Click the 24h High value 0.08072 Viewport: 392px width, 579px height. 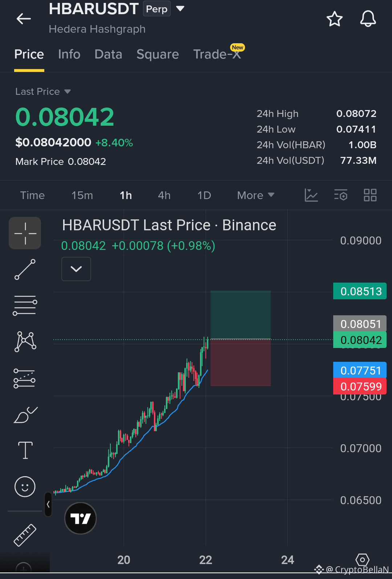pos(356,114)
